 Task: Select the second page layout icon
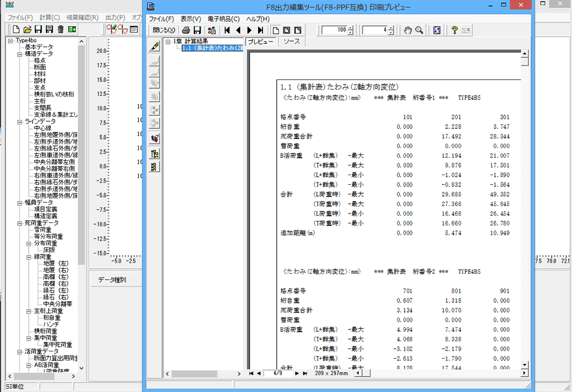[287, 30]
